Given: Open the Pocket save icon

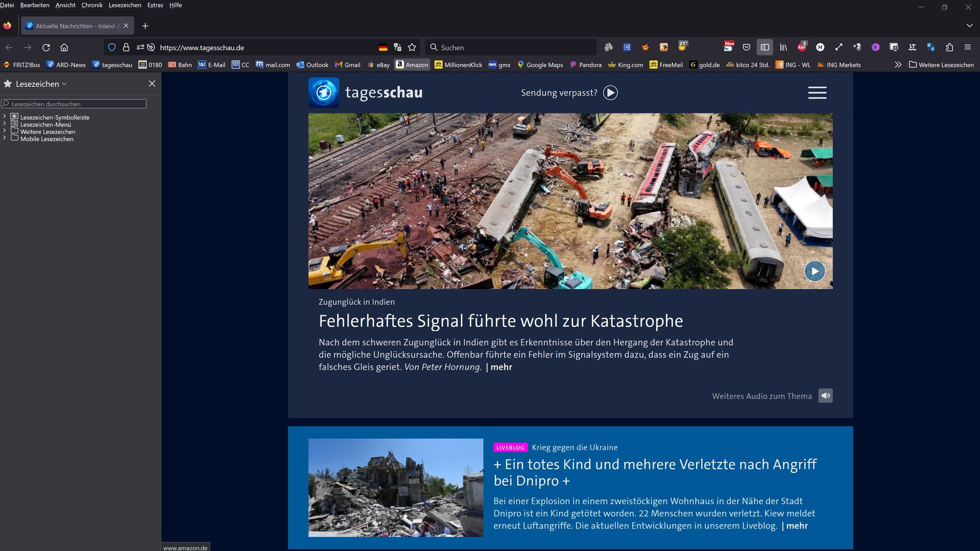Looking at the screenshot, I should coord(747,47).
